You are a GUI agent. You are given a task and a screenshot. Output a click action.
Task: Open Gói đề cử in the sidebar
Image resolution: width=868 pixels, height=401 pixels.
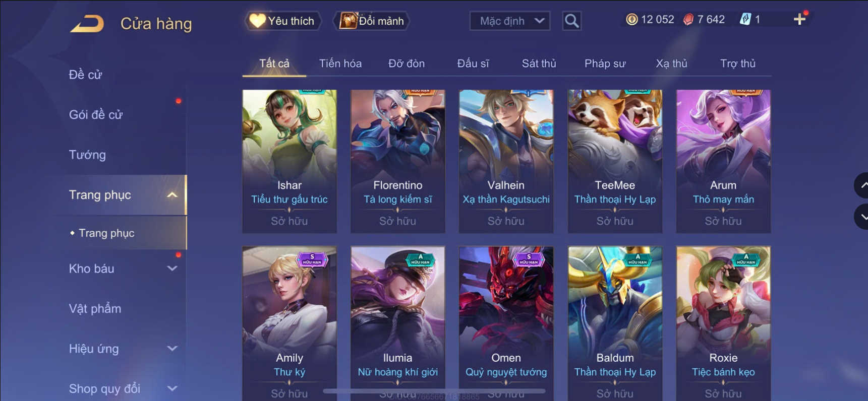96,115
